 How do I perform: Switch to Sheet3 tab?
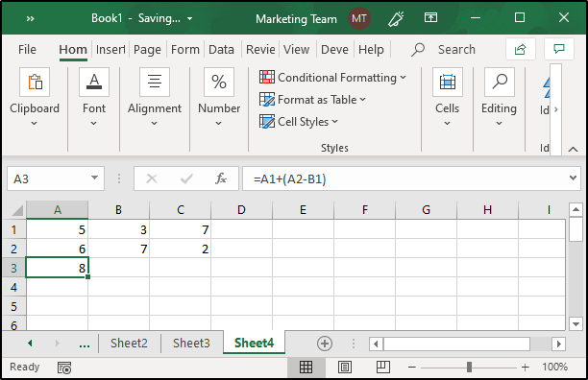(191, 344)
